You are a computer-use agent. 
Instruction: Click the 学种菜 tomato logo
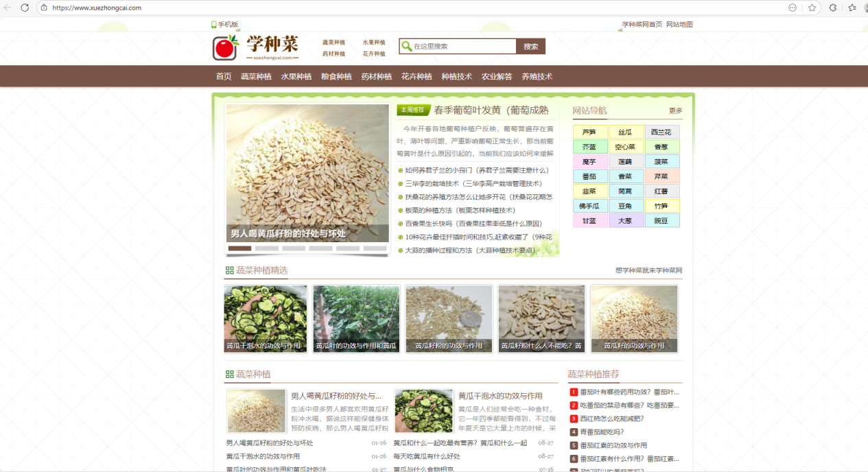click(x=255, y=47)
